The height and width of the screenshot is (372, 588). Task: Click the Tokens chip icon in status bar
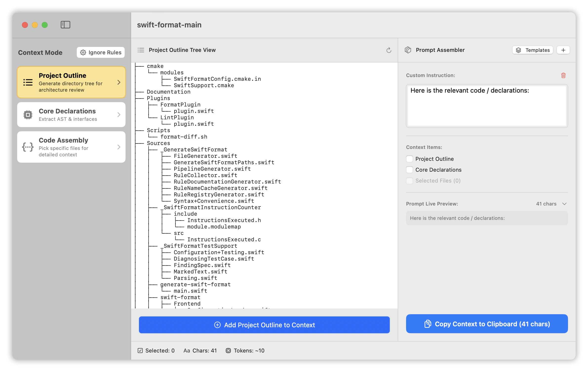(x=228, y=351)
